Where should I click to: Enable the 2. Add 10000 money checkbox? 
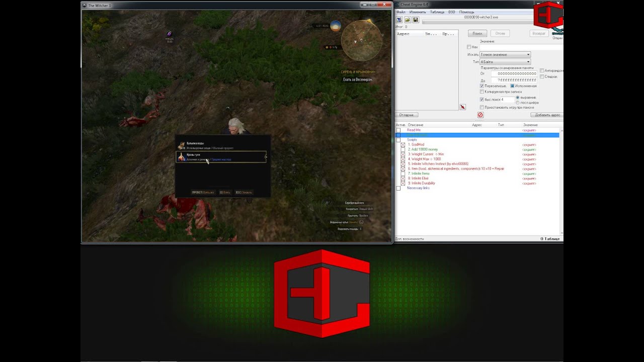tap(403, 149)
